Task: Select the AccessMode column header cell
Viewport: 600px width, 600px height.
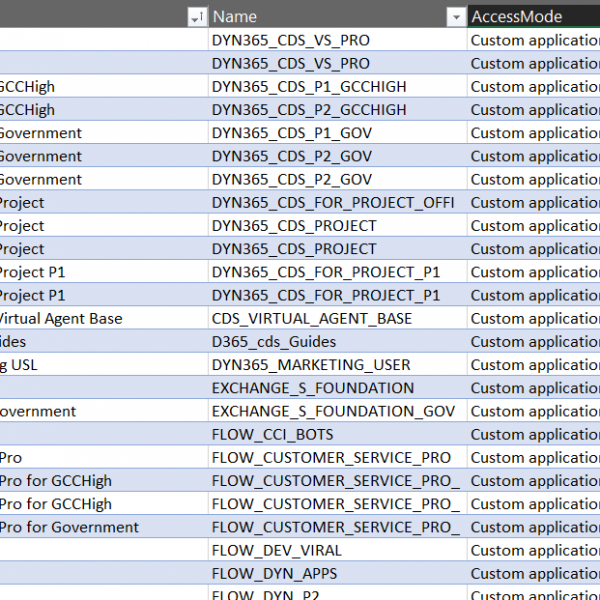Action: click(534, 16)
